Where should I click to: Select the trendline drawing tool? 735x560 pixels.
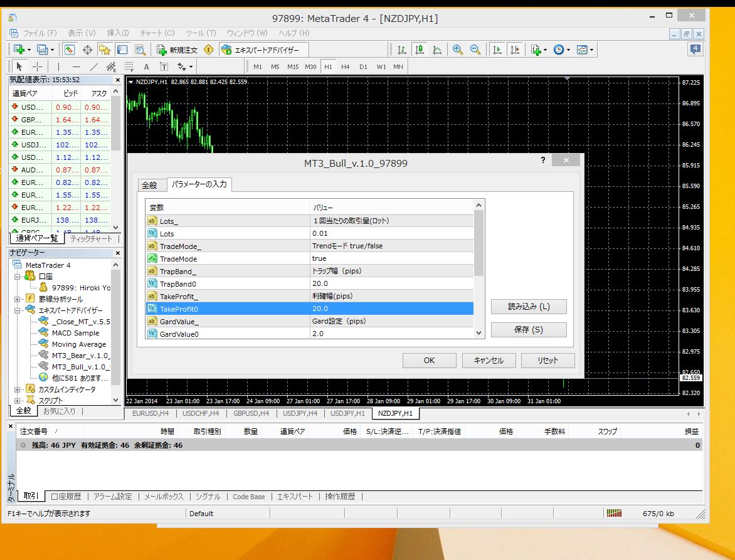(x=93, y=66)
